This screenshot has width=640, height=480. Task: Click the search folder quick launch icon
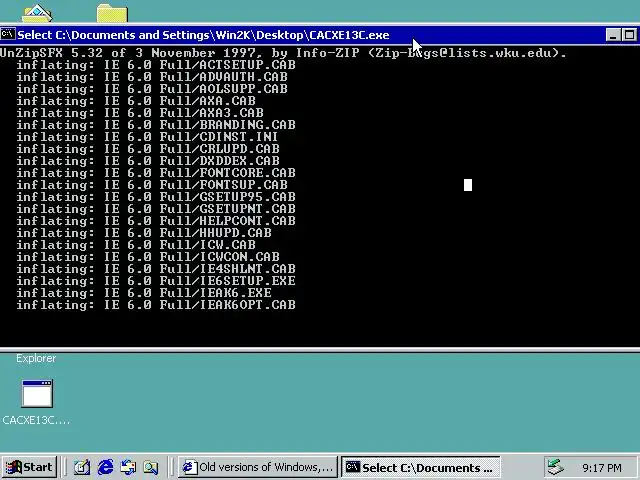(151, 467)
